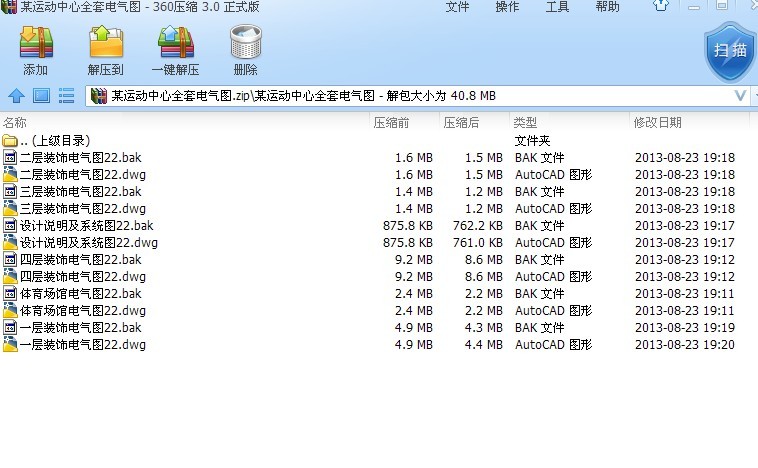Click the 4.3 MB compressed size cell
This screenshot has width=758, height=468.
pos(483,328)
